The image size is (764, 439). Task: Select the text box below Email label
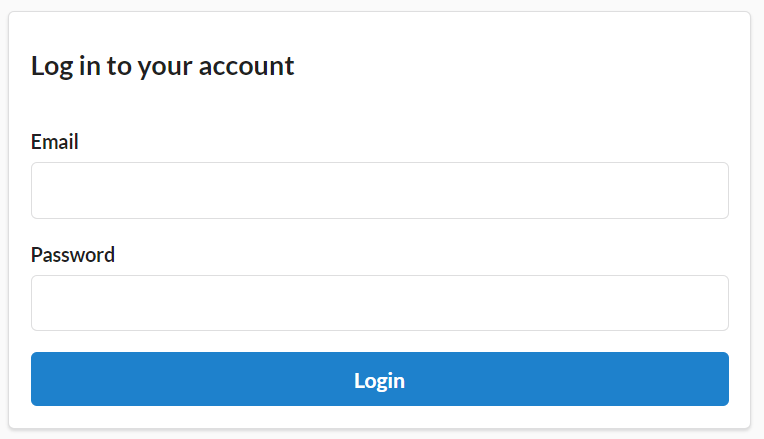coord(380,191)
